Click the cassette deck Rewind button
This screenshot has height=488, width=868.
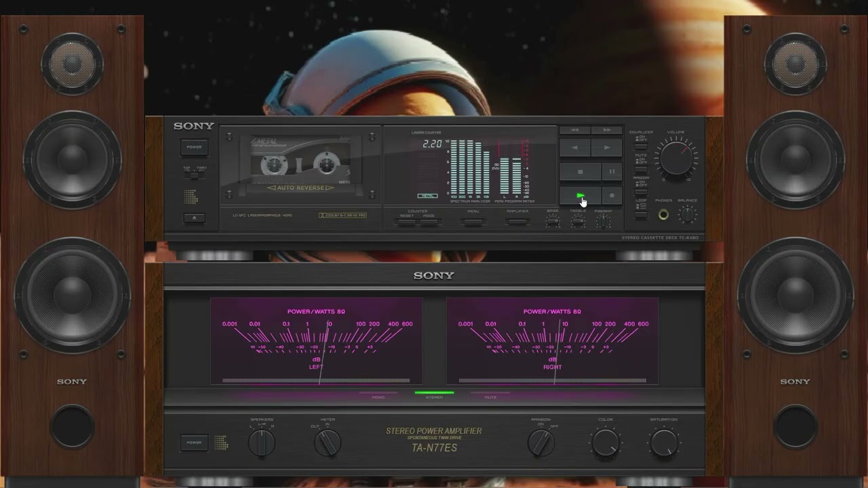(x=574, y=130)
